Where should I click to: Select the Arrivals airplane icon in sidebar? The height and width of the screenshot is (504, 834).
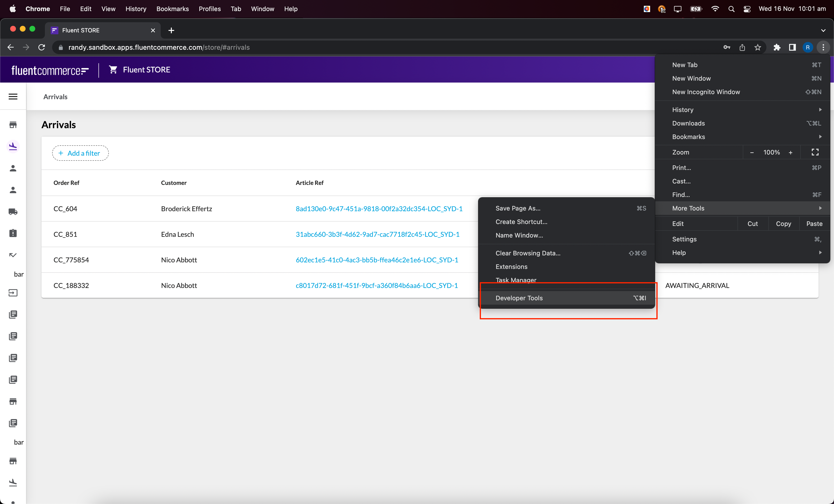pyautogui.click(x=13, y=146)
